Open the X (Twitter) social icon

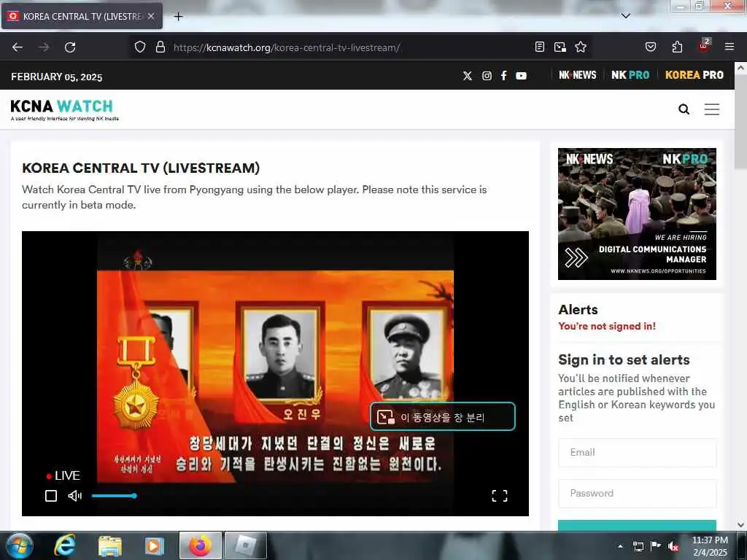pyautogui.click(x=468, y=76)
